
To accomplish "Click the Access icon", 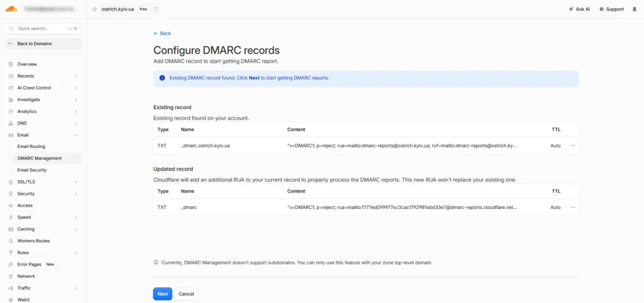I will [x=11, y=205].
